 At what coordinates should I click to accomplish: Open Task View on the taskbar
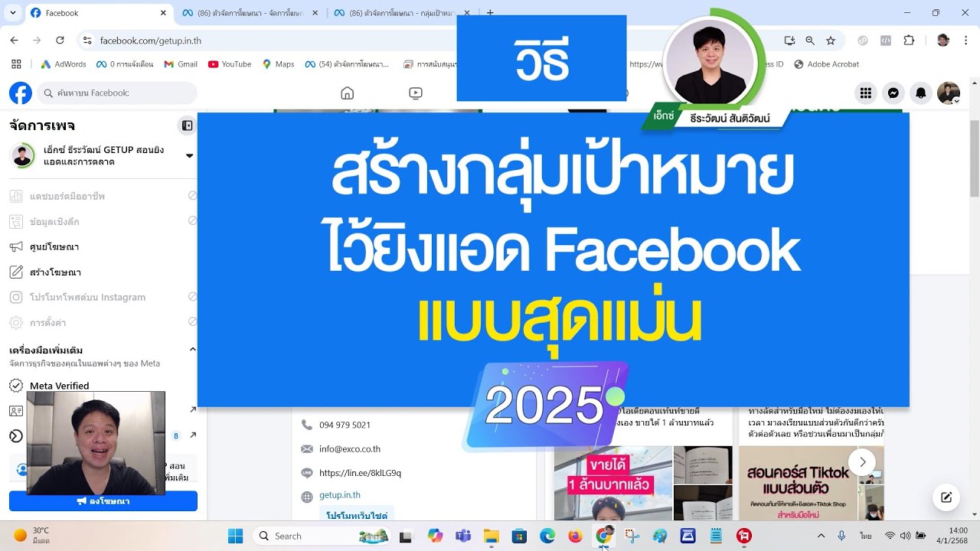[406, 536]
